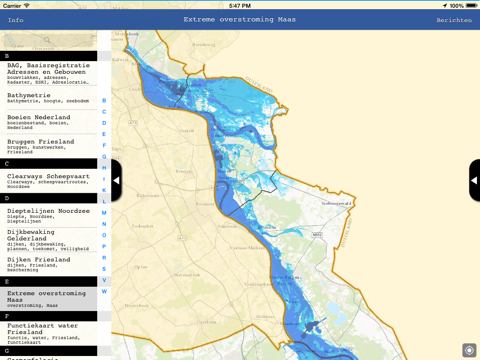The height and width of the screenshot is (360, 480).
Task: Expand the right side panel arrow
Action: (474, 180)
